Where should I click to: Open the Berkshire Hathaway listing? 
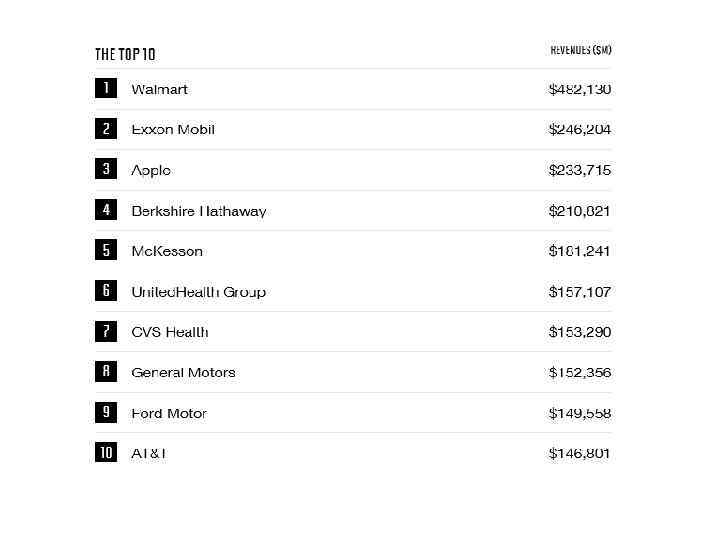[199, 211]
